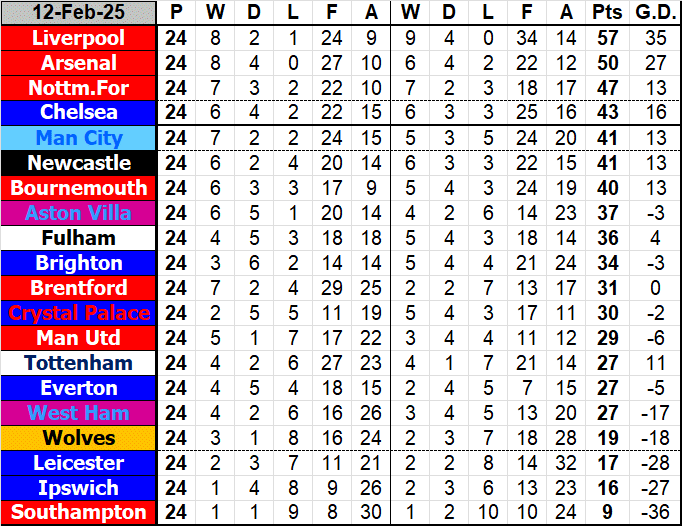The width and height of the screenshot is (682, 526).
Task: Select the P column header
Action: pos(176,13)
